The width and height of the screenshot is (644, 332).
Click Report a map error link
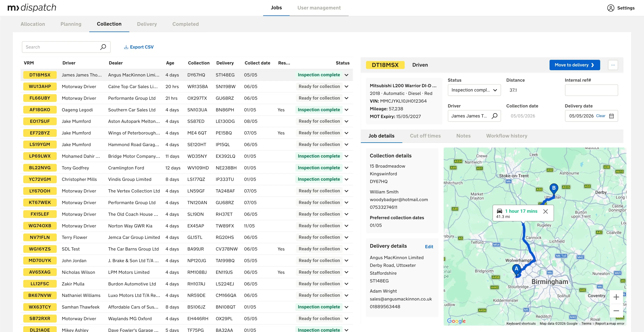610,323
